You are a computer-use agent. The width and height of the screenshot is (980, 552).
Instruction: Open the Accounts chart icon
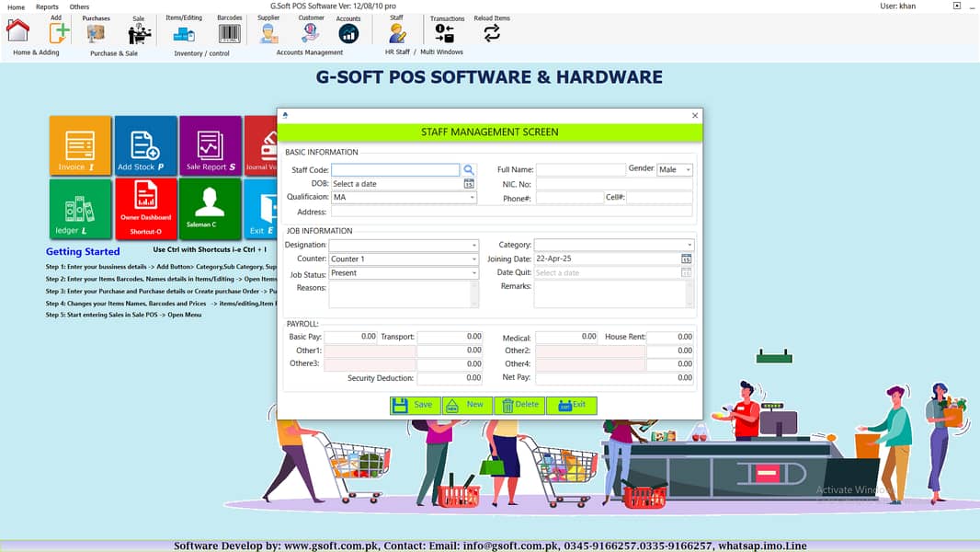(x=348, y=34)
